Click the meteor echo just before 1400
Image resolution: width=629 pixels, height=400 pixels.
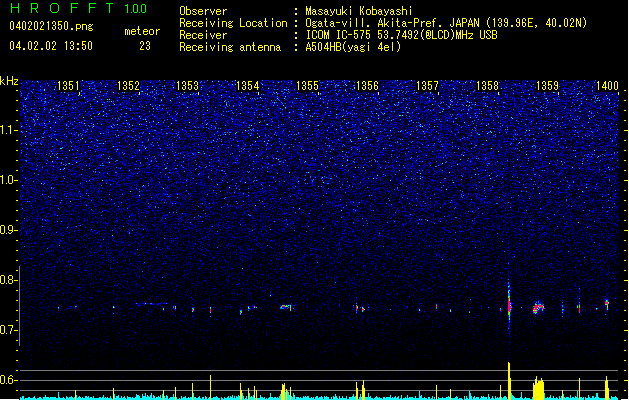(x=607, y=304)
